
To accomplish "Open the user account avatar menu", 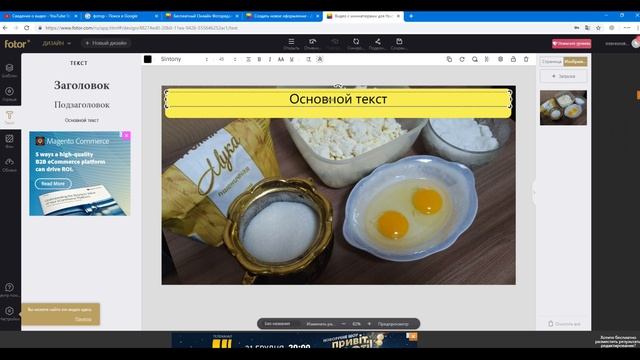I will tap(636, 43).
